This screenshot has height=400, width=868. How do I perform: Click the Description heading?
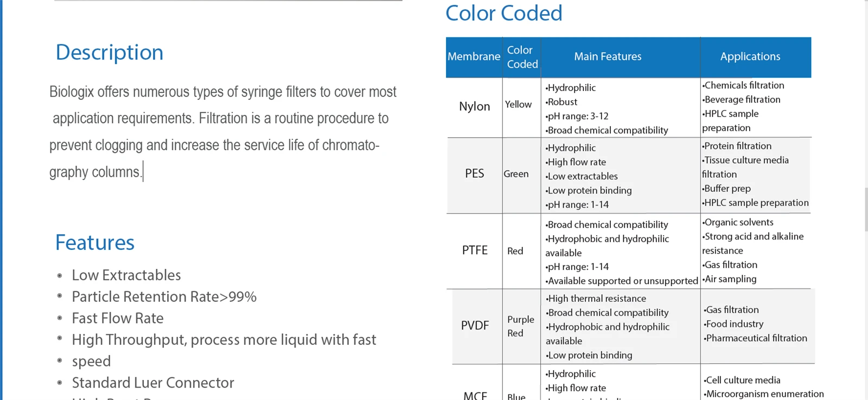click(109, 53)
